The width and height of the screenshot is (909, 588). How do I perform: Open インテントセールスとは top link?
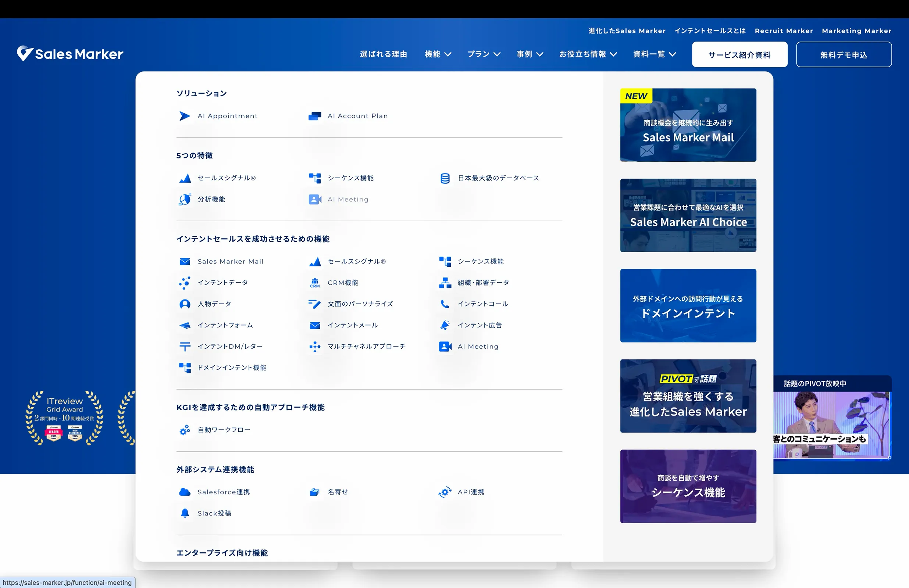[710, 31]
